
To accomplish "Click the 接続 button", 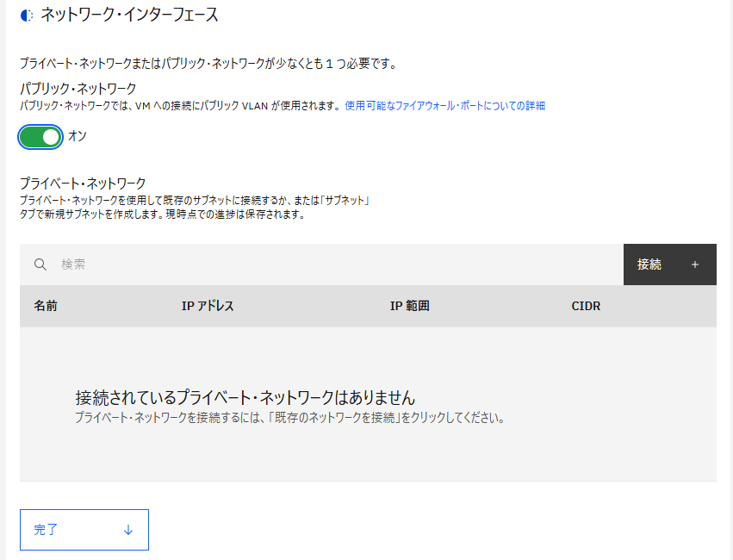I will [x=670, y=264].
